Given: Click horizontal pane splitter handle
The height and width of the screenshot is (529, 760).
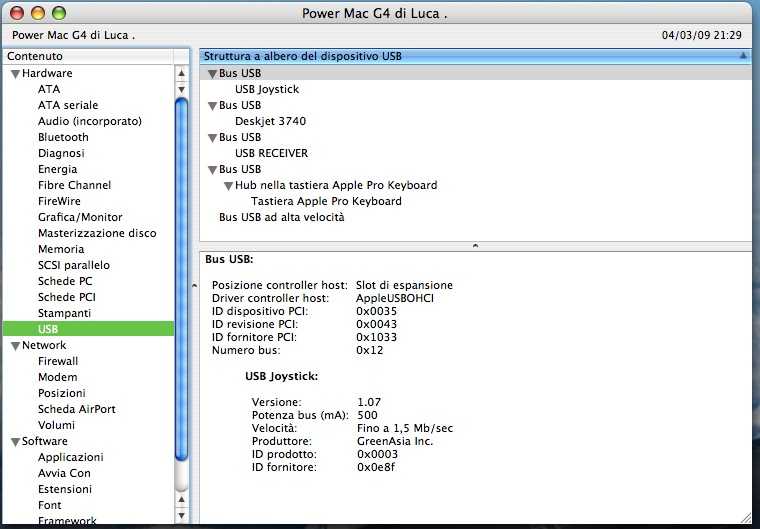Looking at the screenshot, I should [475, 246].
